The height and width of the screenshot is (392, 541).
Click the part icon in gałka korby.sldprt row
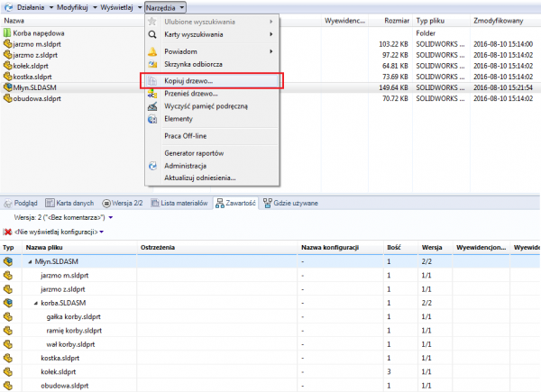coord(8,316)
